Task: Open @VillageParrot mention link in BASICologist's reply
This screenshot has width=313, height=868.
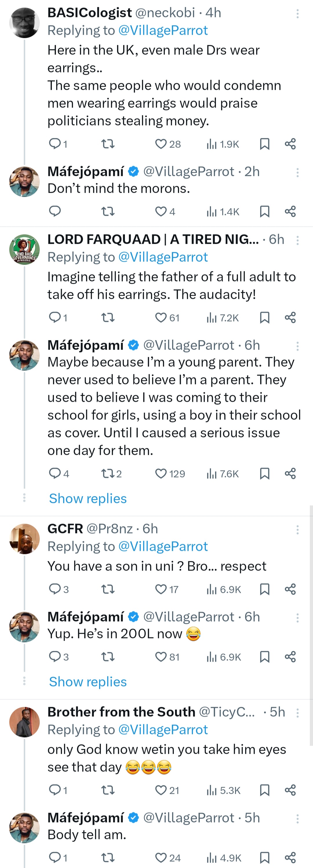Action: point(163,31)
